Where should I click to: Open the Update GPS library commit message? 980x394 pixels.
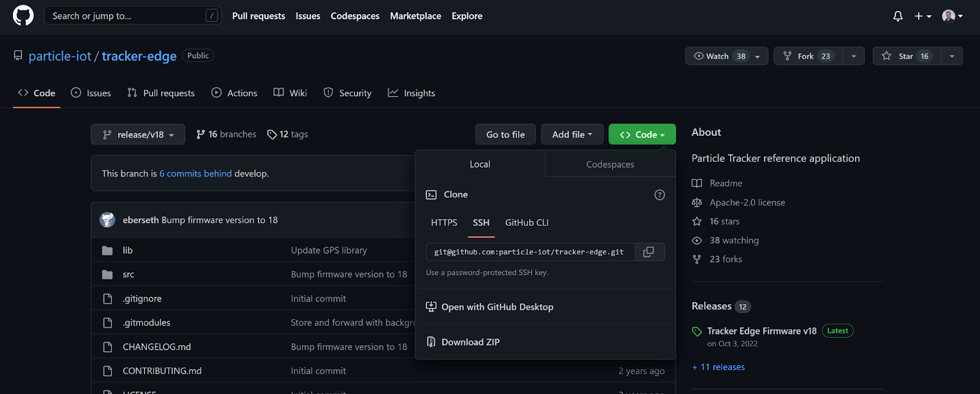point(329,250)
